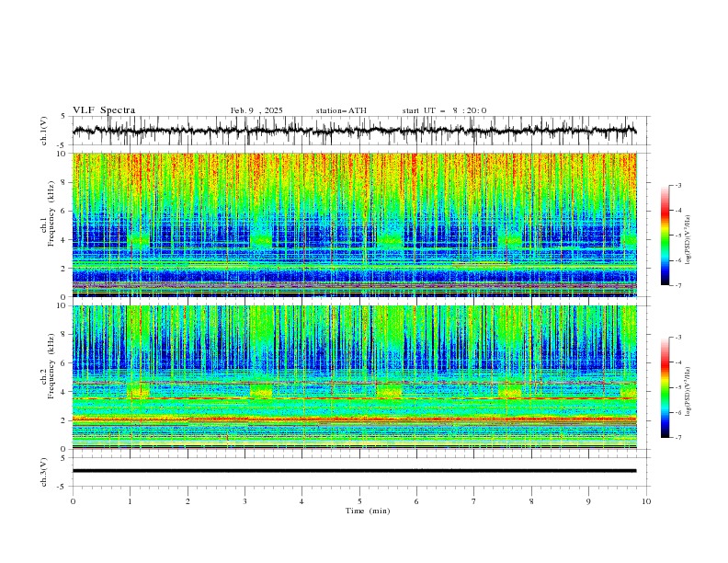Click time axis tick label "7"
728x563 pixels.
(474, 501)
